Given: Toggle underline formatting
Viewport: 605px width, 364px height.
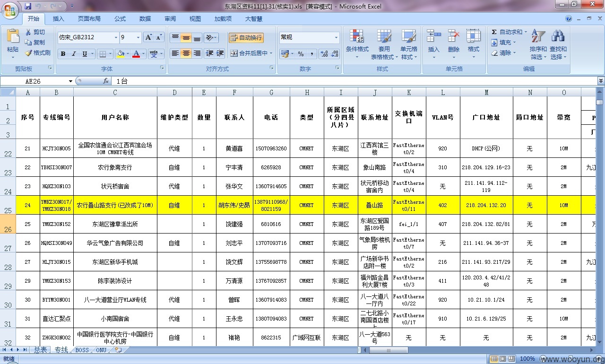Looking at the screenshot, I should click(x=85, y=54).
